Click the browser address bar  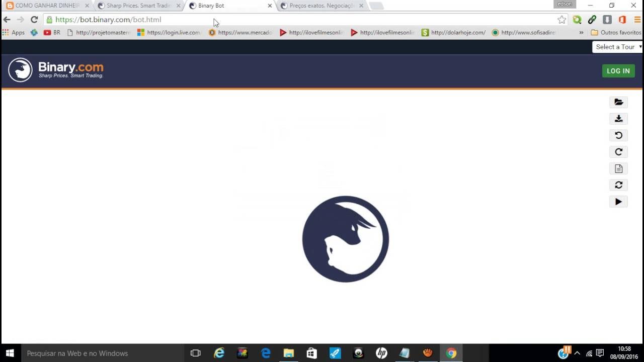point(302,20)
